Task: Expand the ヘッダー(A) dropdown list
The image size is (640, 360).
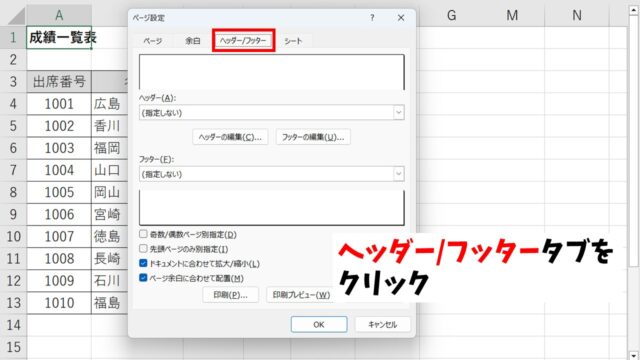Action: pos(399,113)
